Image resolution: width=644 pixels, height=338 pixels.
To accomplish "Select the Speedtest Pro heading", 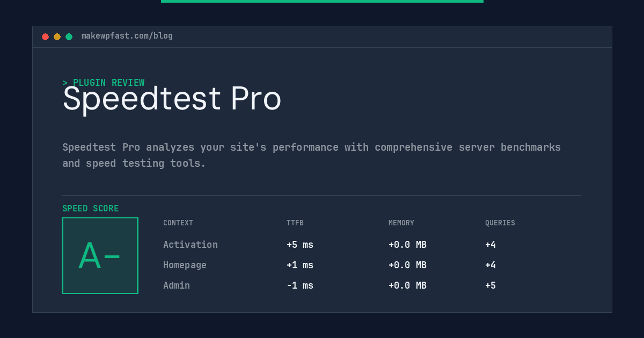I will [172, 99].
